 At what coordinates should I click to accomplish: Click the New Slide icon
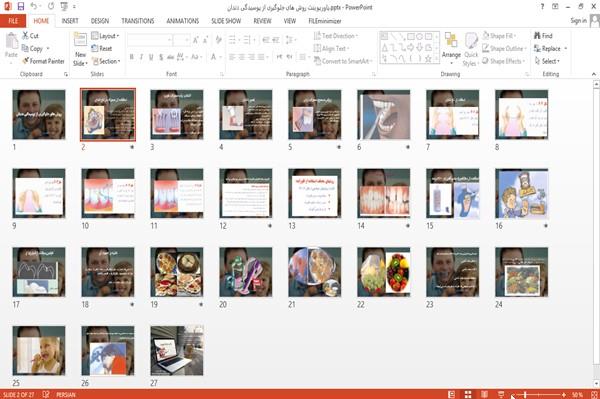[x=80, y=40]
